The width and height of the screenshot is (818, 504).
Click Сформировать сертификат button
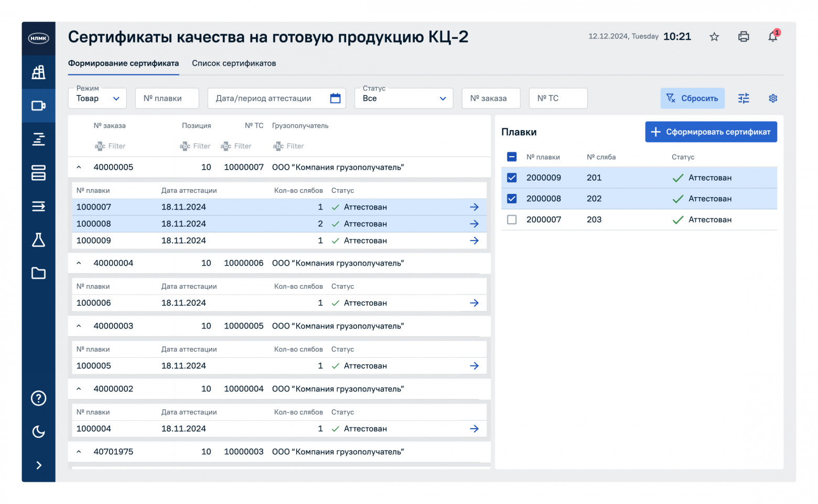click(x=711, y=132)
